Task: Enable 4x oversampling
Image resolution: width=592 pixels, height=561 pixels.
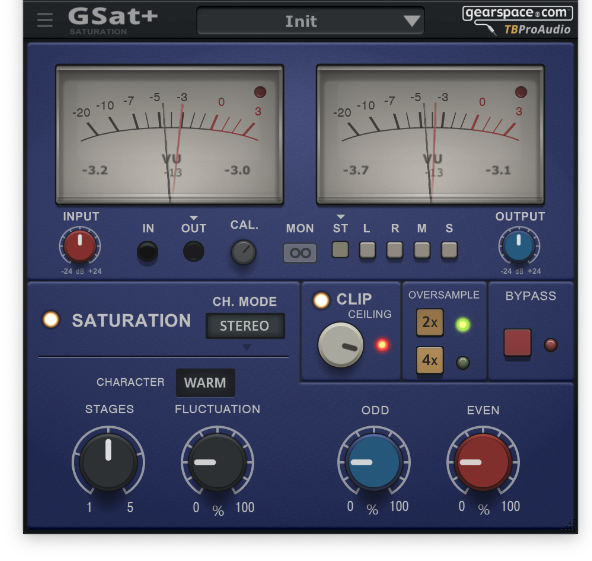Action: pos(430,360)
